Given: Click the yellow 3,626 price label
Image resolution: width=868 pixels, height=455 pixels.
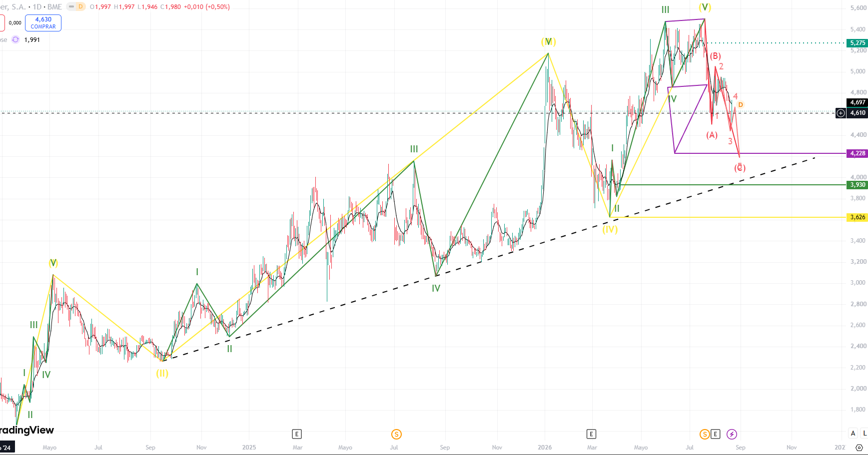Looking at the screenshot, I should (858, 217).
